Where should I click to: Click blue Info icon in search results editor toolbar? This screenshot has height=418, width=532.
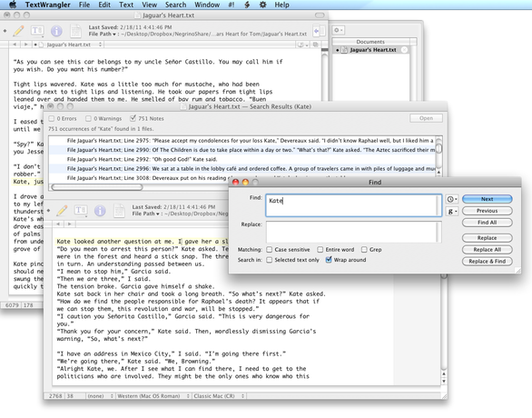[100, 211]
